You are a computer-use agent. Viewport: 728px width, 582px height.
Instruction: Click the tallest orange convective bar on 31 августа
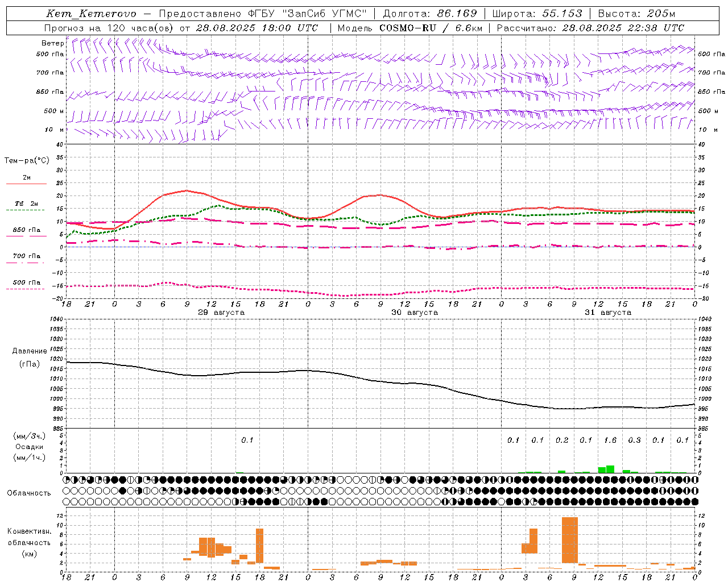click(x=569, y=540)
